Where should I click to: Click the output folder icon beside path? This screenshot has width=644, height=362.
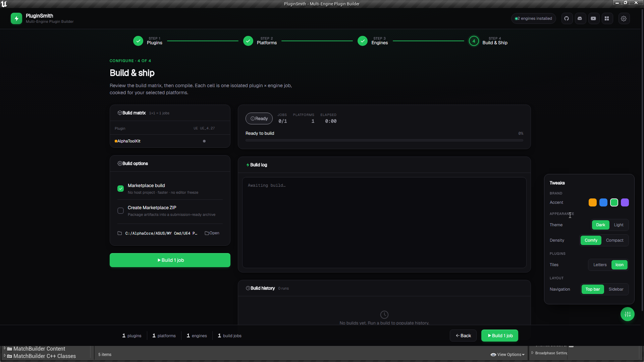pos(120,233)
